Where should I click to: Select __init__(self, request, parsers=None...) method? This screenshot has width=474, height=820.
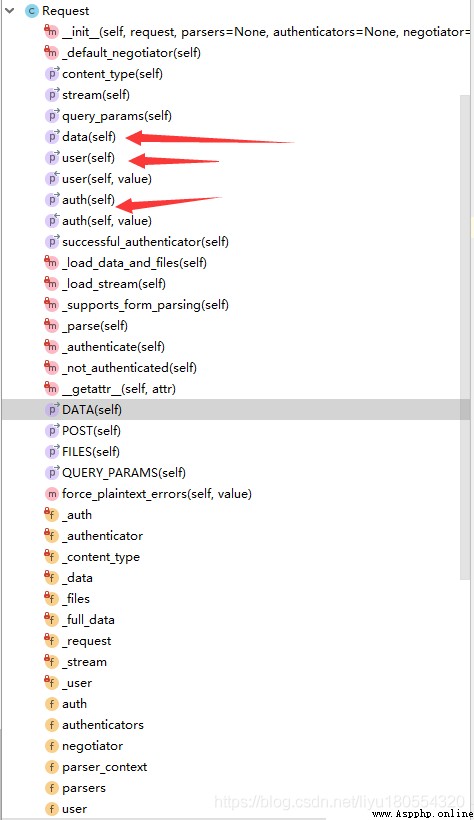[266, 32]
